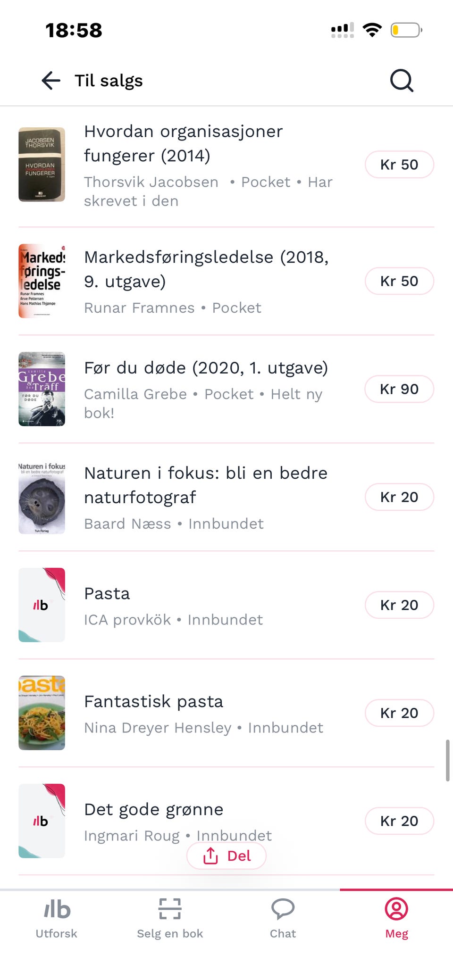
Task: Open Hvordan organisasjoner fungerer cover thumbnail
Action: tap(42, 165)
